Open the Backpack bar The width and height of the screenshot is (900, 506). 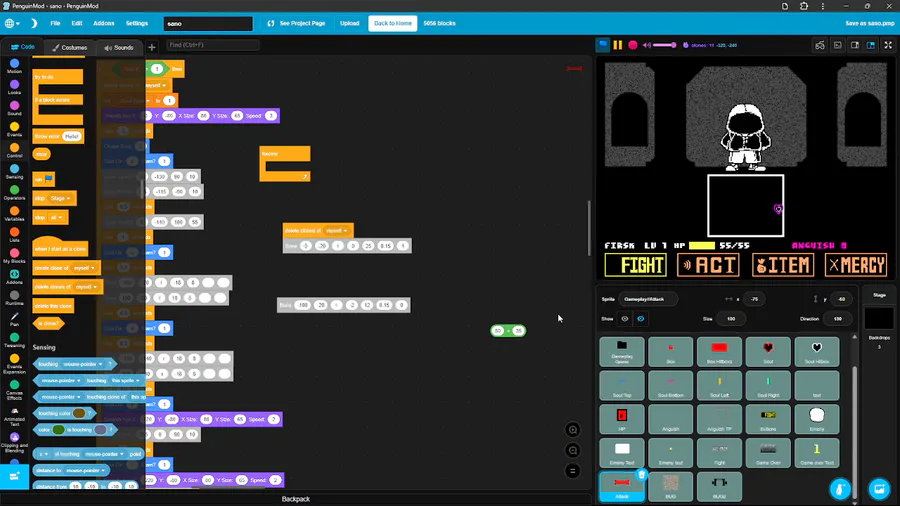point(296,499)
